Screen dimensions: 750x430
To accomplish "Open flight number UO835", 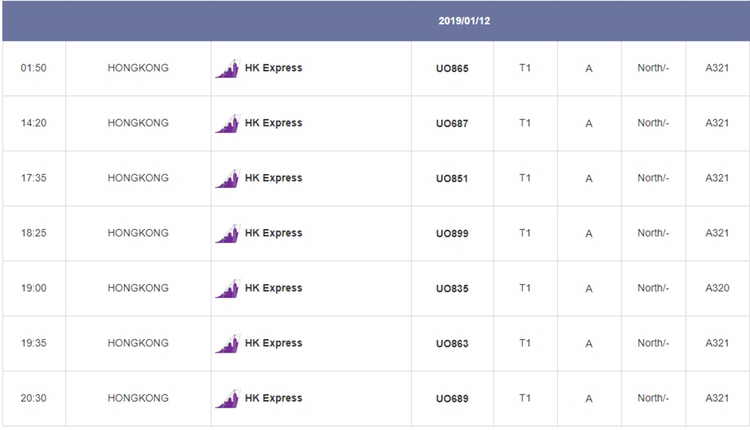I will click(452, 288).
